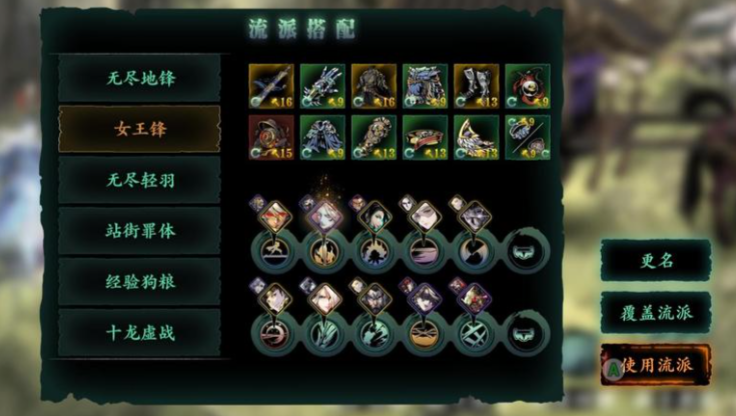Choose the 站街罪体 build preset

pos(139,231)
